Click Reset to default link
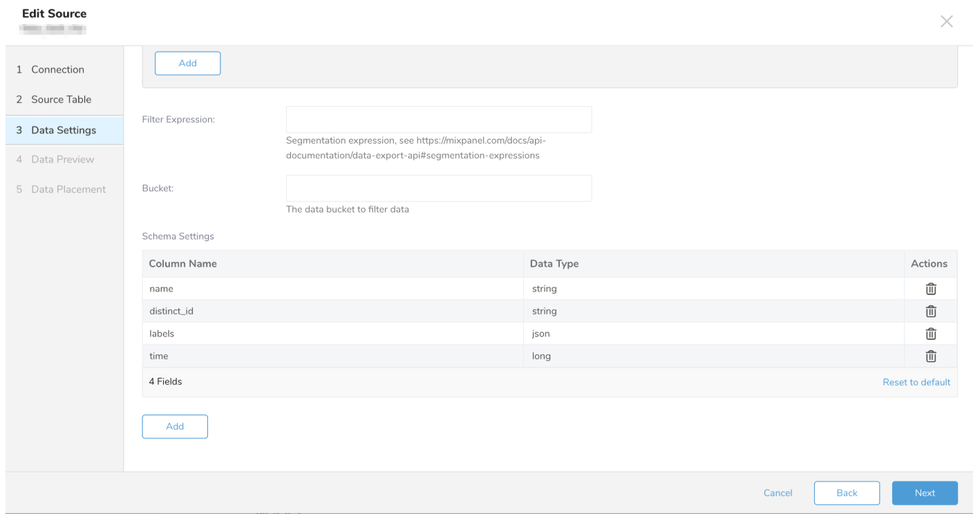This screenshot has height=518, width=980. [916, 382]
